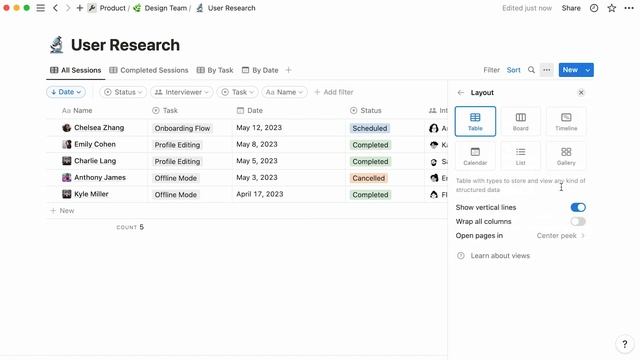Open the sidebar hamburger menu
This screenshot has height=360, width=640.
point(40,8)
